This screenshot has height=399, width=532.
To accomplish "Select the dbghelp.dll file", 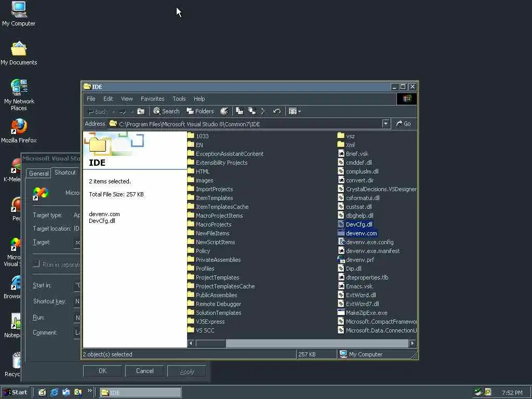I will coord(355,216).
